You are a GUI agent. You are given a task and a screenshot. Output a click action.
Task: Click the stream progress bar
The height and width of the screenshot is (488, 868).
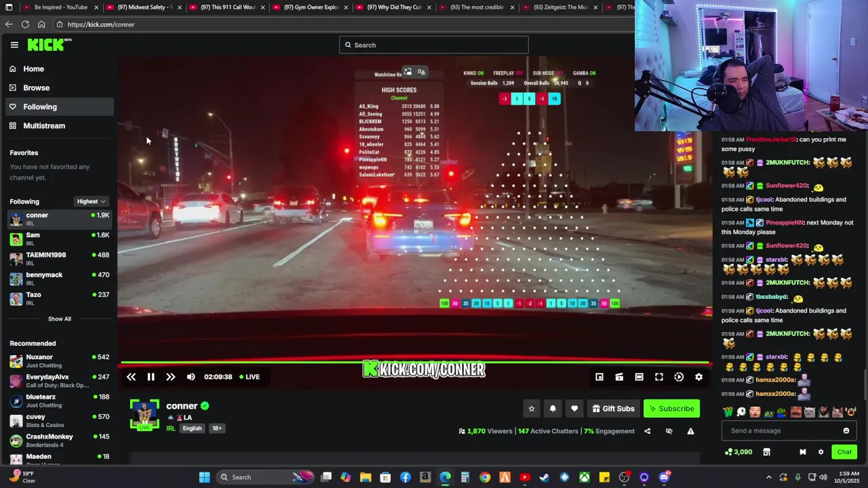tap(415, 363)
